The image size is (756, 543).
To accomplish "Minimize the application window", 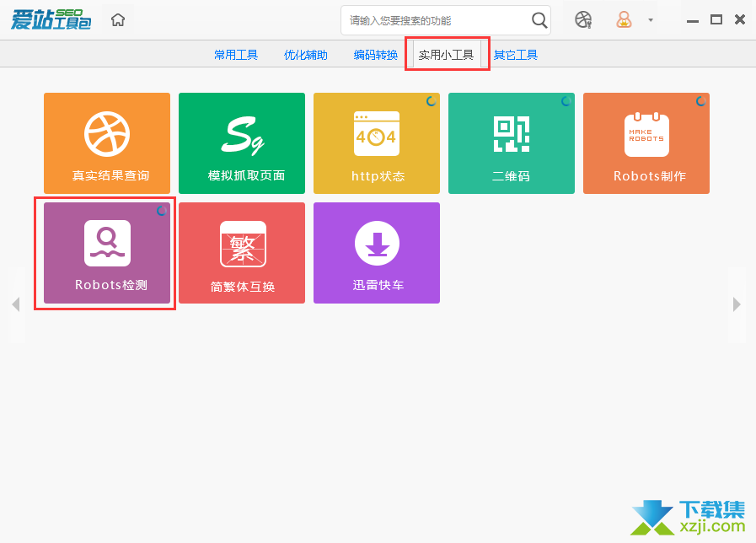I will pyautogui.click(x=693, y=20).
